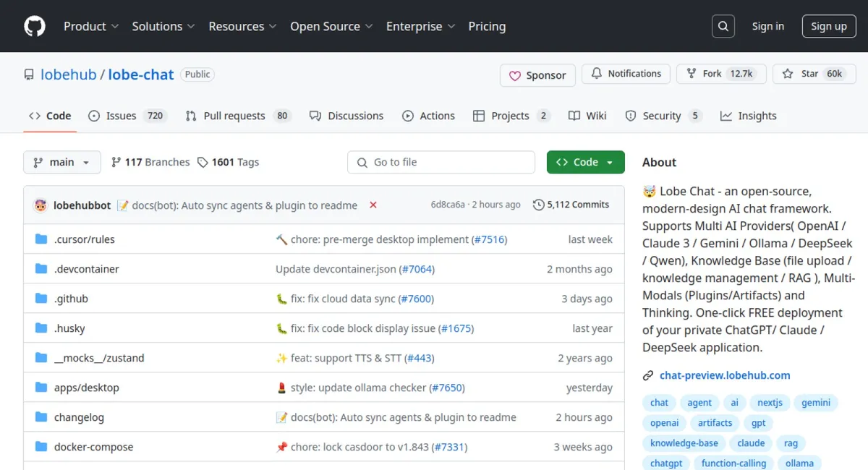The image size is (868, 470).
Task: Click the bell icon for Notifications
Action: (597, 74)
